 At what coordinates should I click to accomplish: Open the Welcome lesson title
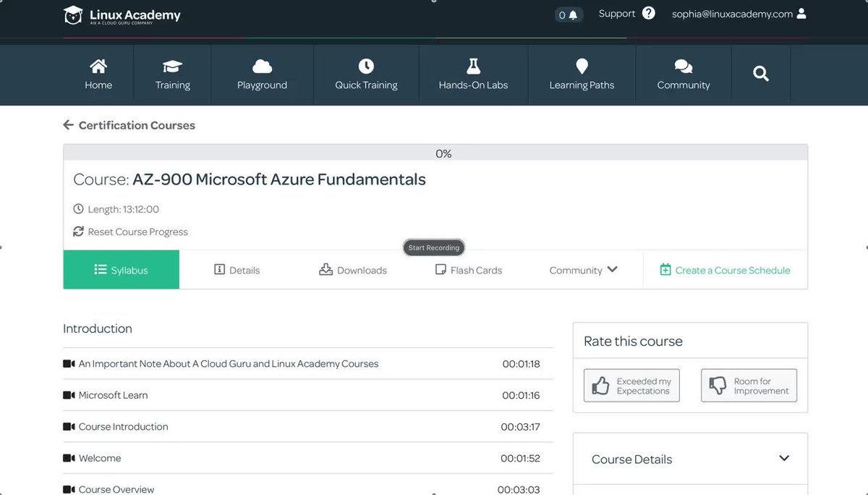click(100, 458)
